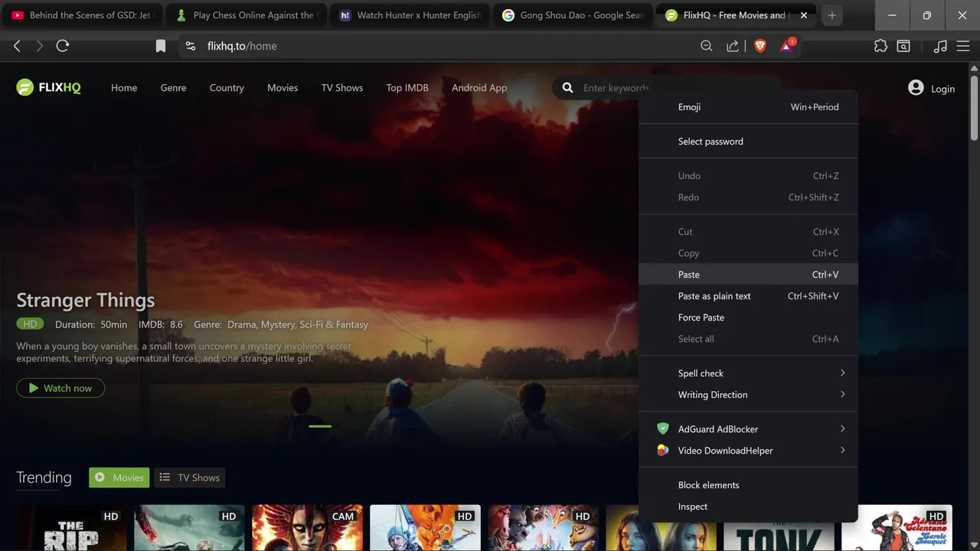Expand the Video DownloadHelper submenu
Screen dimensions: 980x551
click(x=749, y=451)
